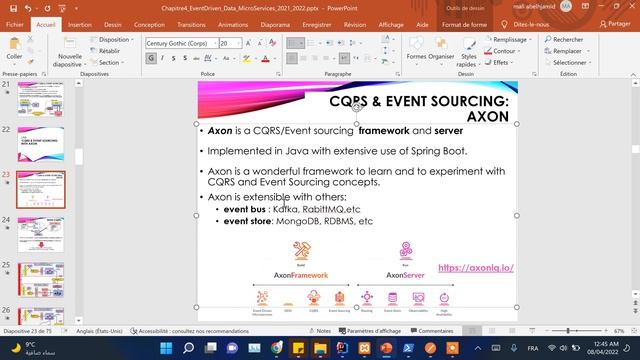640x360 pixels.
Task: Switch to PowerPoint taskbar icon
Action: (386, 348)
